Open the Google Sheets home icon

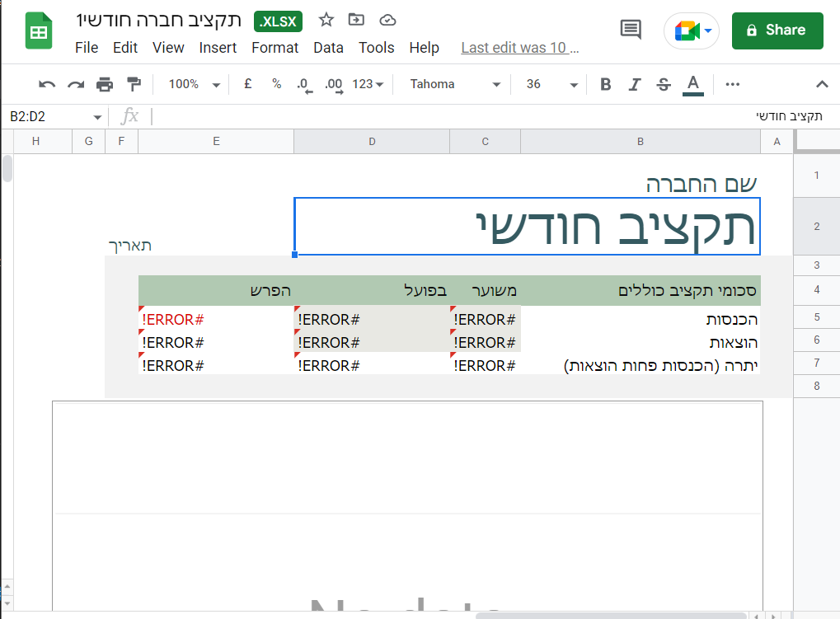pyautogui.click(x=39, y=31)
